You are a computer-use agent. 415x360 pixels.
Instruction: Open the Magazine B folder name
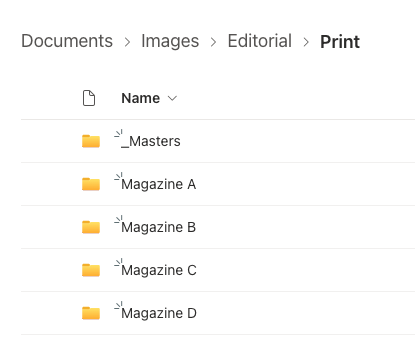[158, 227]
